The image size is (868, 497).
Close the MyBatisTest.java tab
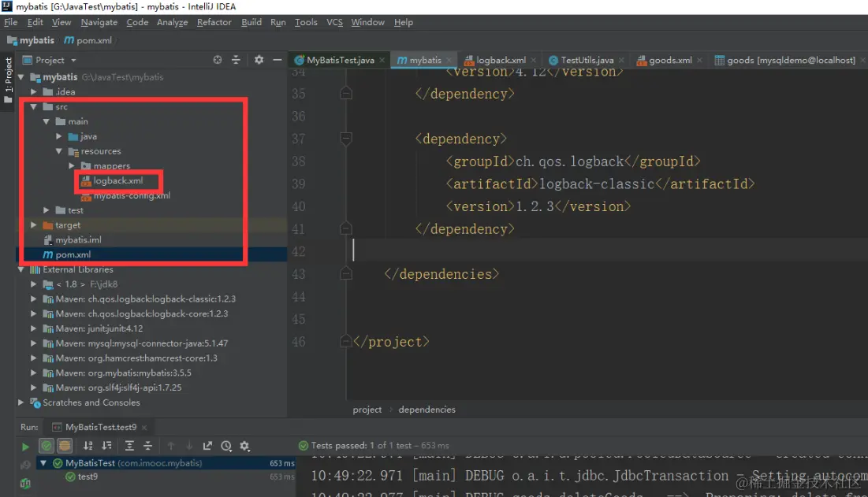382,61
